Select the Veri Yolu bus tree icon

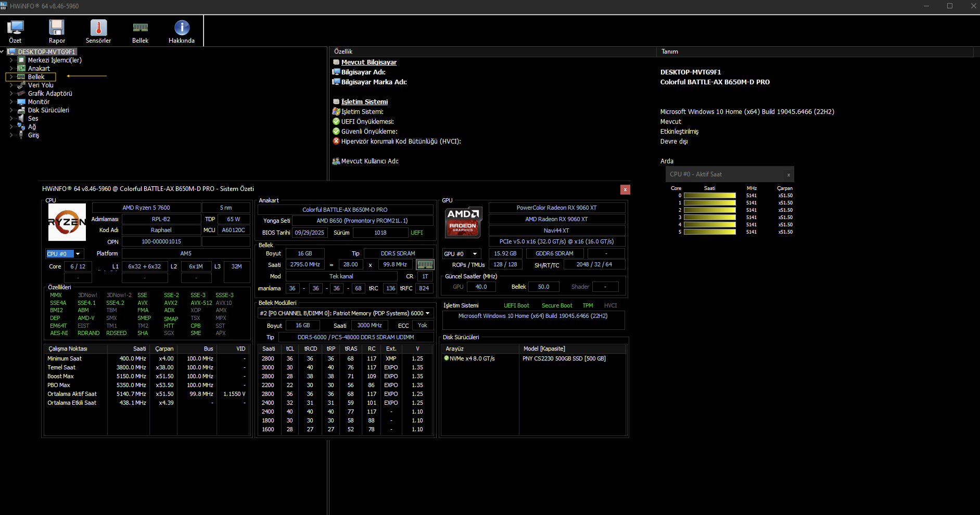(x=21, y=85)
